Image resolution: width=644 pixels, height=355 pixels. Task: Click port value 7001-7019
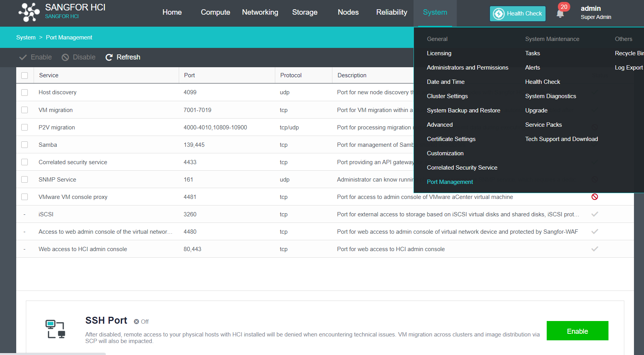[x=197, y=110]
